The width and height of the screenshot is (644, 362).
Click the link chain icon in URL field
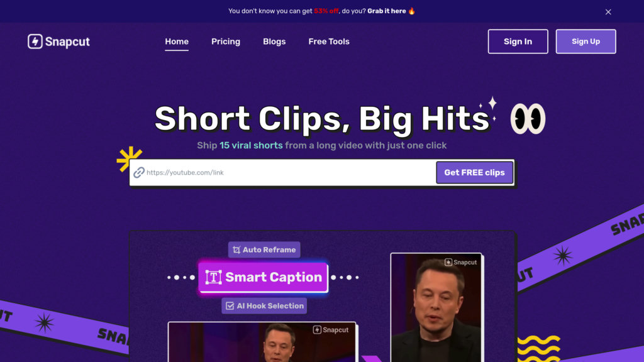coord(139,172)
